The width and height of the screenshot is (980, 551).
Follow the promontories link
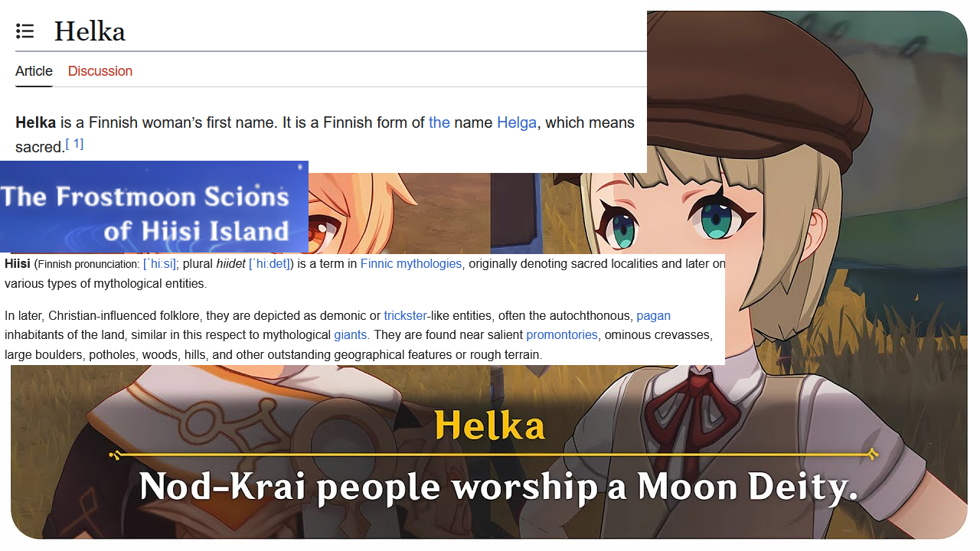[562, 335]
